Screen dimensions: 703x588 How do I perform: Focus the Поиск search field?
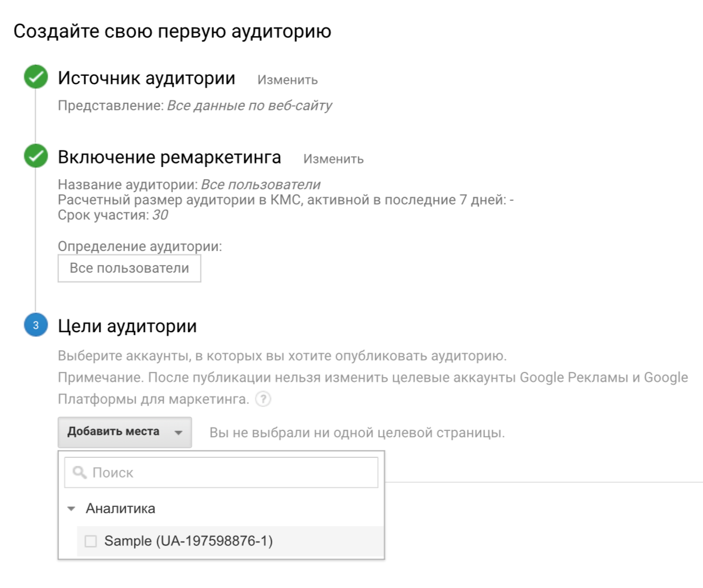coord(234,472)
